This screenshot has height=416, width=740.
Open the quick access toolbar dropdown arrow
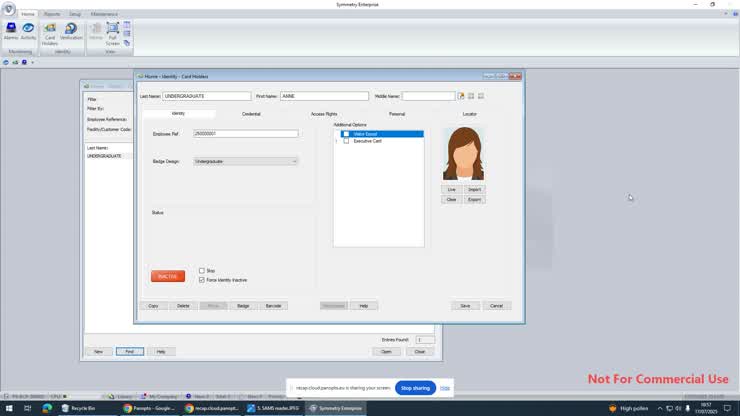click(x=33, y=62)
